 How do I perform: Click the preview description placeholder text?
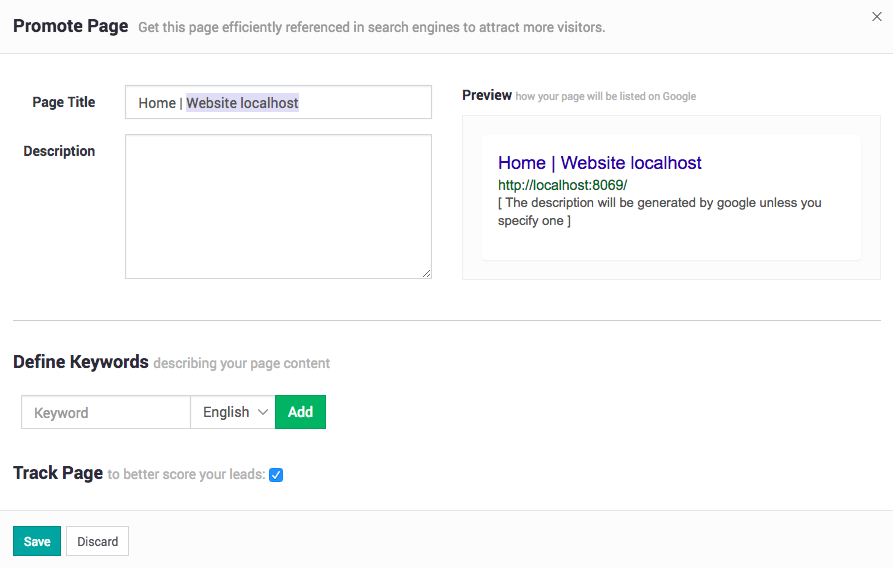tap(659, 211)
